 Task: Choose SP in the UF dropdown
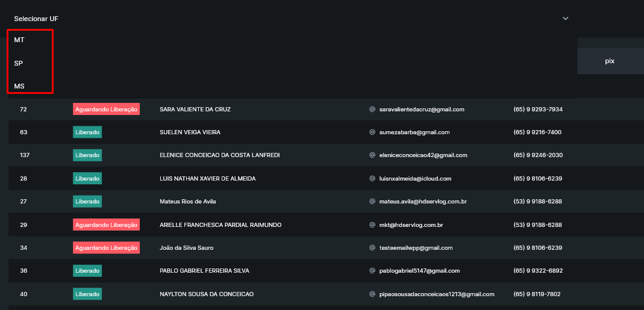tap(19, 63)
